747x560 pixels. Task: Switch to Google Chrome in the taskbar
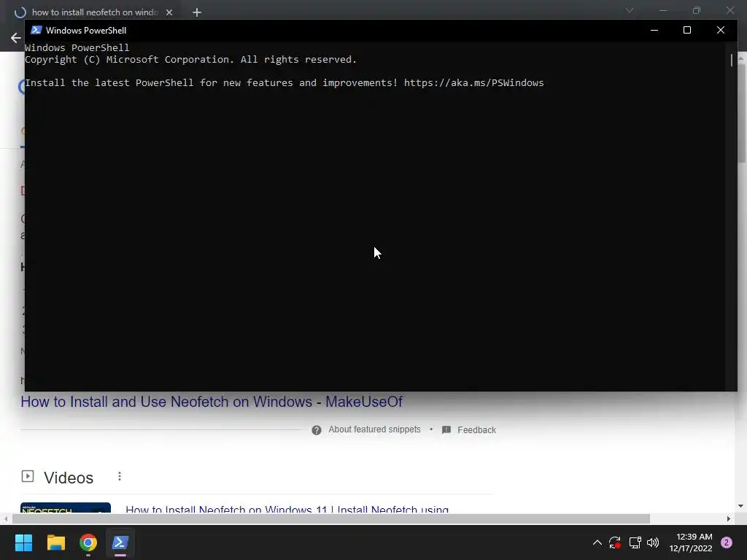(x=88, y=542)
